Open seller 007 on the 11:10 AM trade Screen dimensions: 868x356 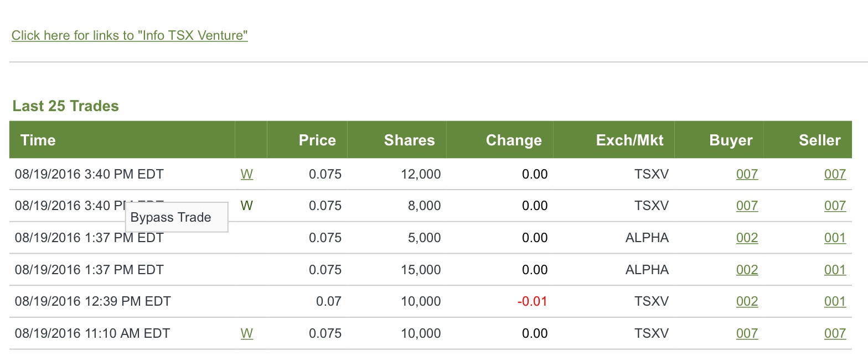point(835,333)
